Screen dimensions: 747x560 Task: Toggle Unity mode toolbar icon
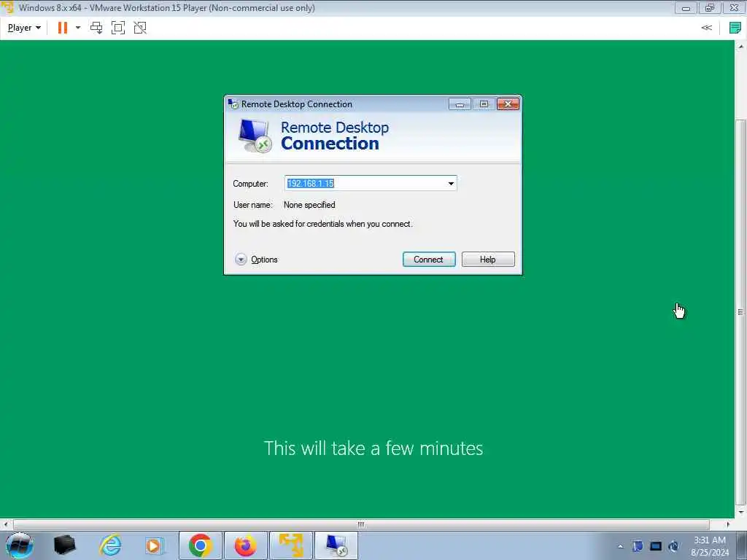pyautogui.click(x=140, y=28)
